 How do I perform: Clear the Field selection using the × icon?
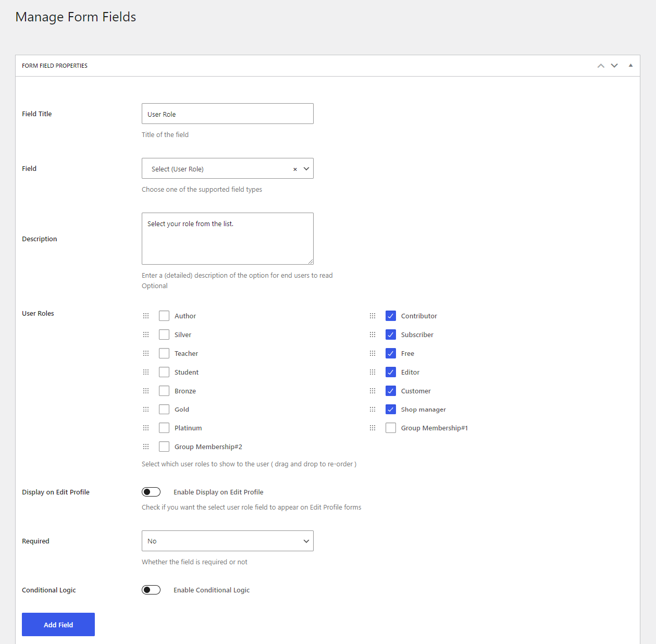tap(295, 168)
